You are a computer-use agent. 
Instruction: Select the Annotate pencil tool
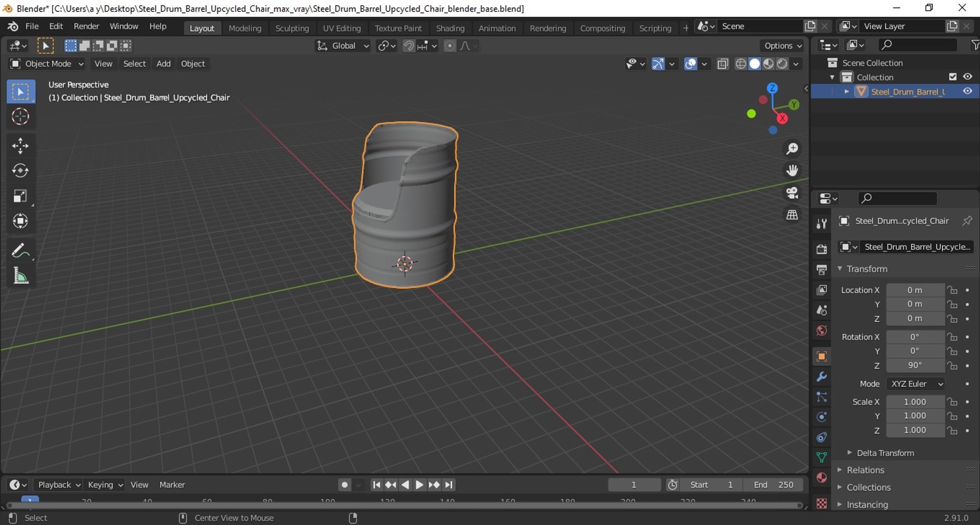click(21, 251)
